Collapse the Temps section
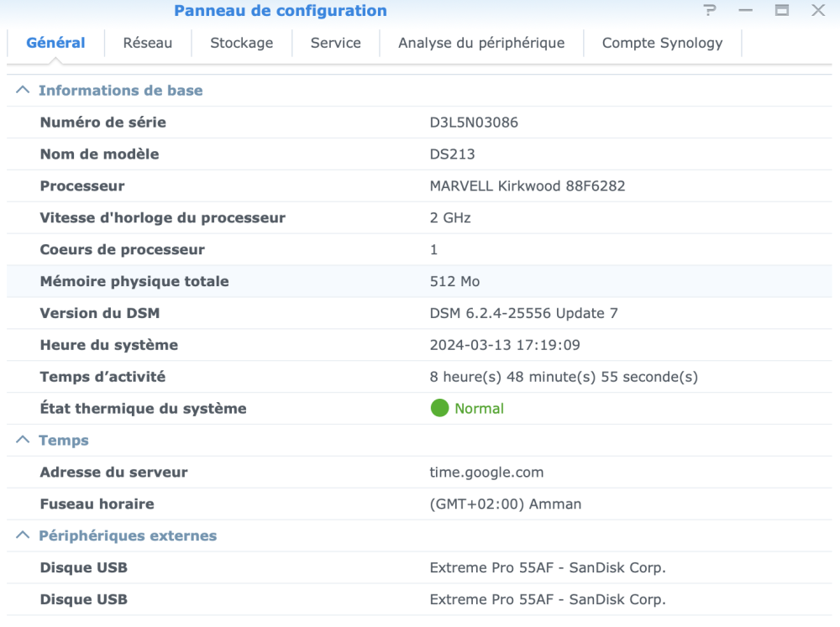 23,441
